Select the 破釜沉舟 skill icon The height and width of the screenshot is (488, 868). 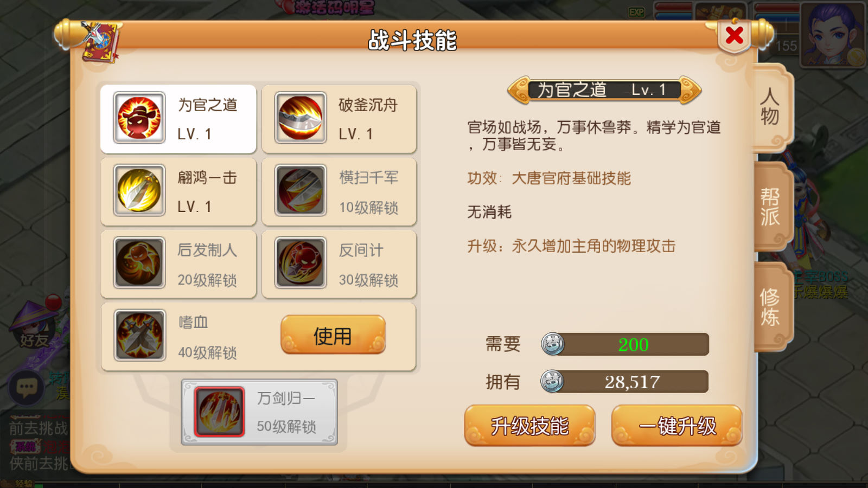301,118
